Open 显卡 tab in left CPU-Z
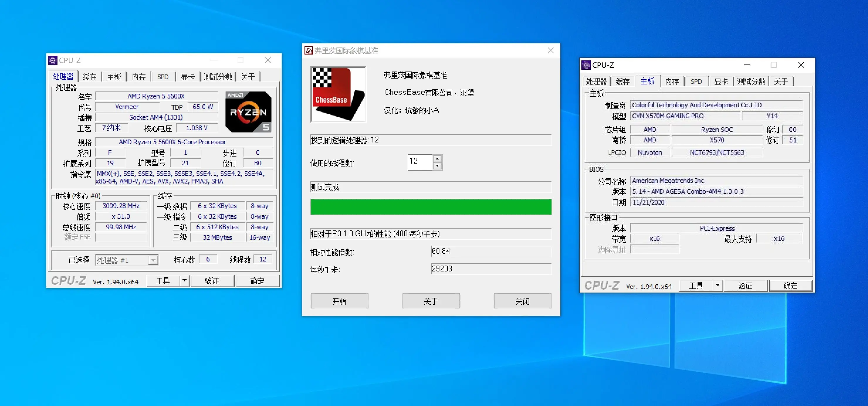Screen dimensions: 868x406 (188, 77)
